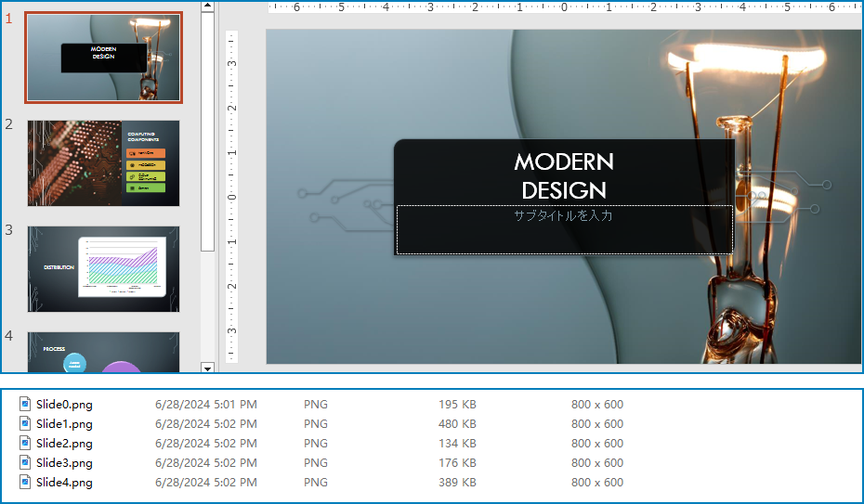The image size is (864, 504).
Task: Click slide number 4 label in panel
Action: (x=8, y=336)
